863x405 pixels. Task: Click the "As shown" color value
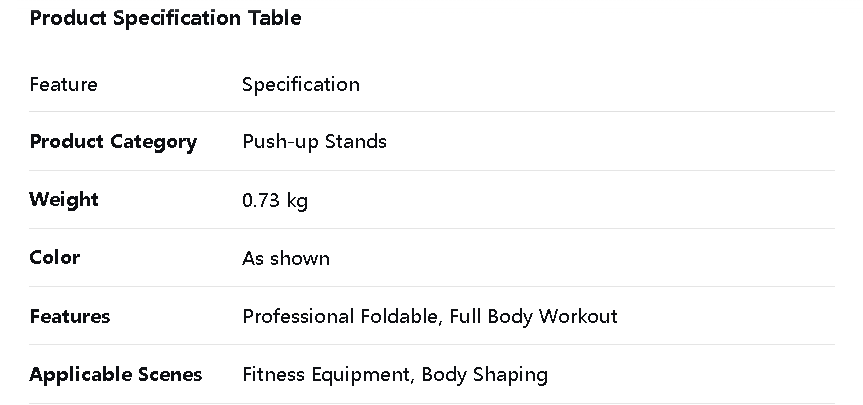tap(286, 258)
